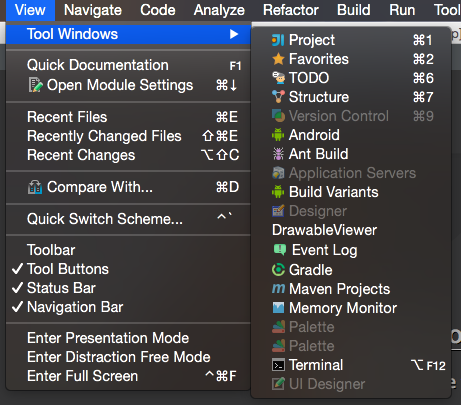Select Recent Changes
The image size is (461, 405).
[x=128, y=155]
